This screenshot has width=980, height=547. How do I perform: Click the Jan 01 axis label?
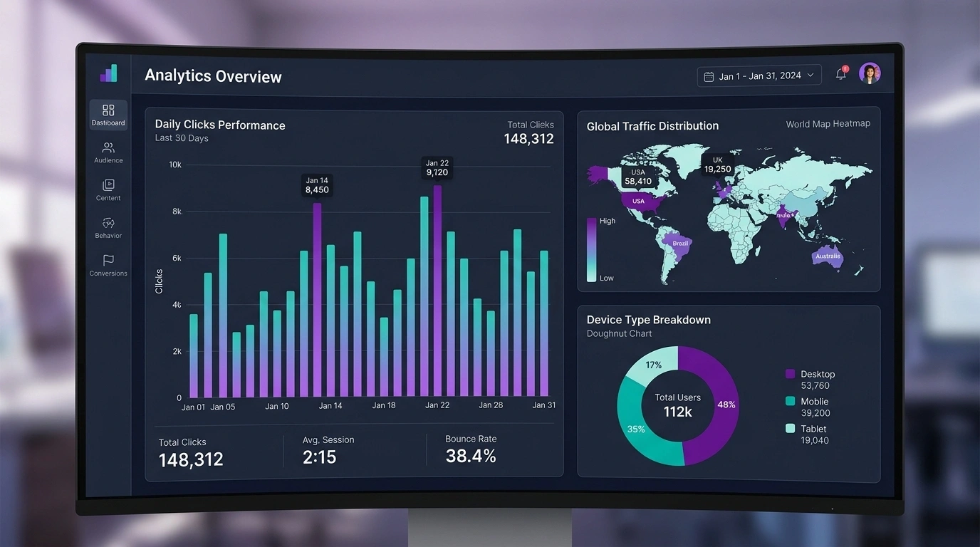click(x=193, y=407)
